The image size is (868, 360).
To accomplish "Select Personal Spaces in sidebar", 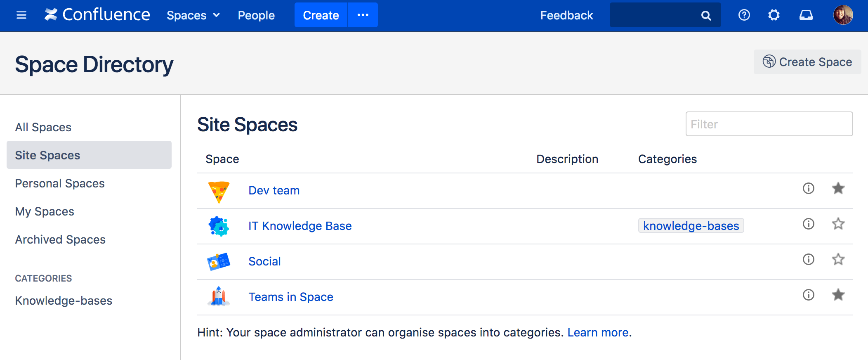I will [60, 183].
